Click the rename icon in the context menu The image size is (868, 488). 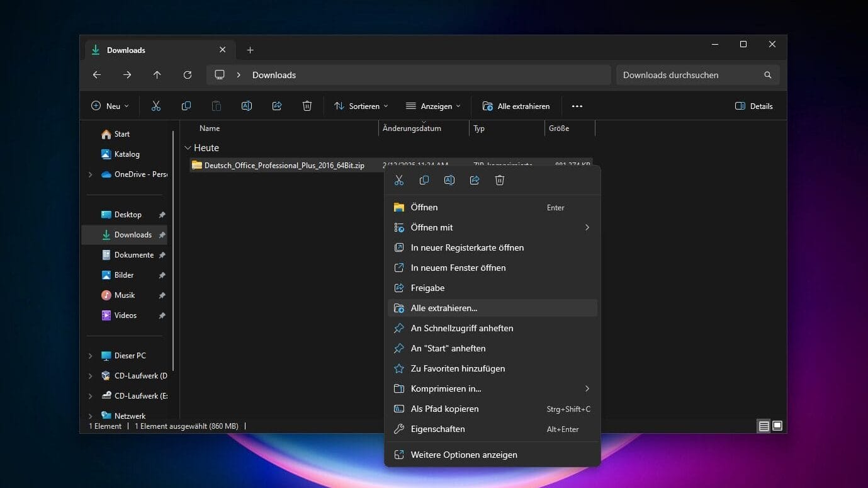449,181
